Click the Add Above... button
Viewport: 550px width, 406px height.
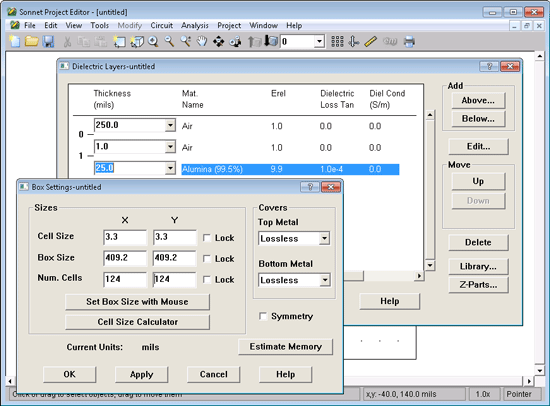[x=478, y=100]
